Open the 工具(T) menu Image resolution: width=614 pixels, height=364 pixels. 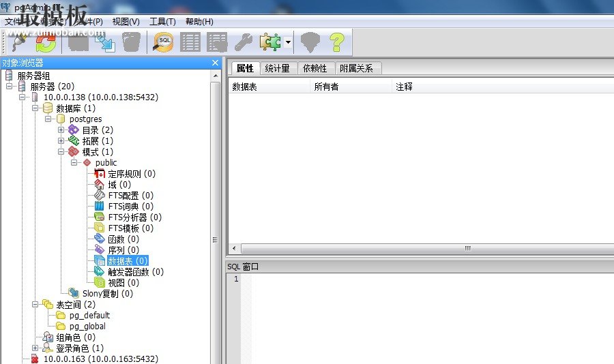[x=162, y=22]
